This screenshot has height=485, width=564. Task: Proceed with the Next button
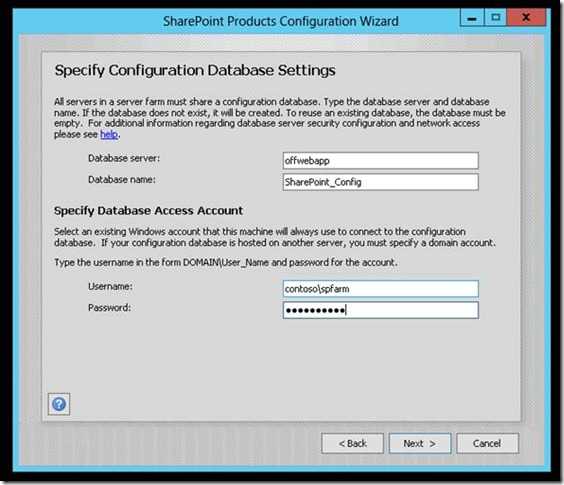[x=420, y=443]
